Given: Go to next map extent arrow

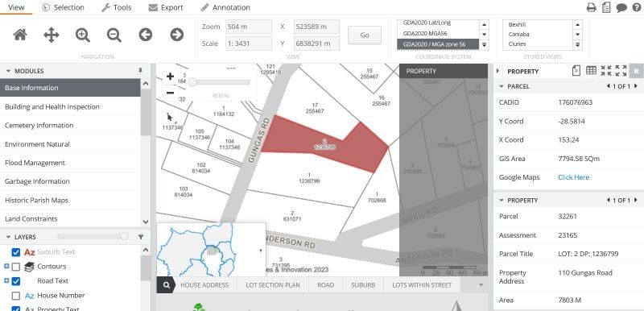Looking at the screenshot, I should pyautogui.click(x=176, y=35).
